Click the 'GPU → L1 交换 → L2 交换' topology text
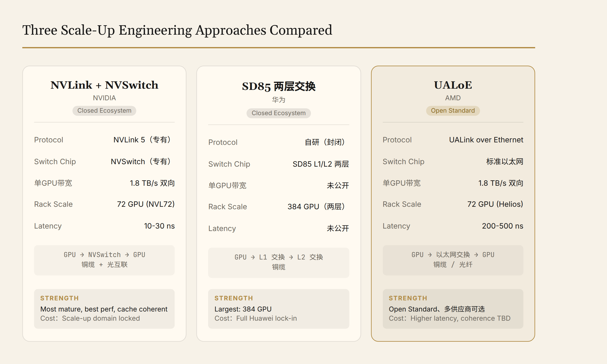The image size is (607, 364). coord(279,257)
